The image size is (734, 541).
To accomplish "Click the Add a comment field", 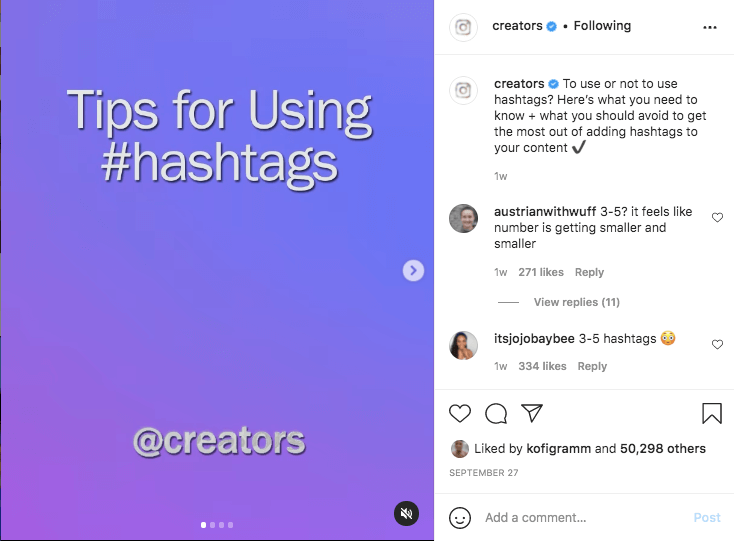I will click(x=580, y=518).
